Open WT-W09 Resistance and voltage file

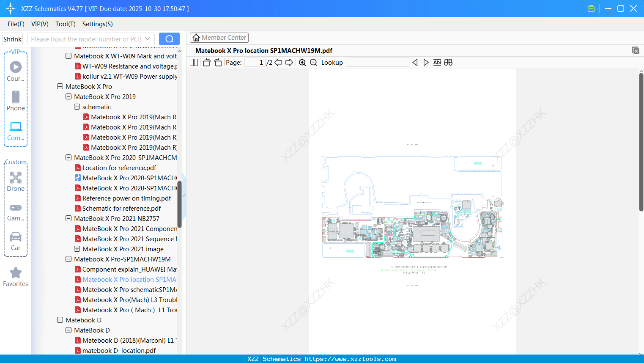[126, 66]
